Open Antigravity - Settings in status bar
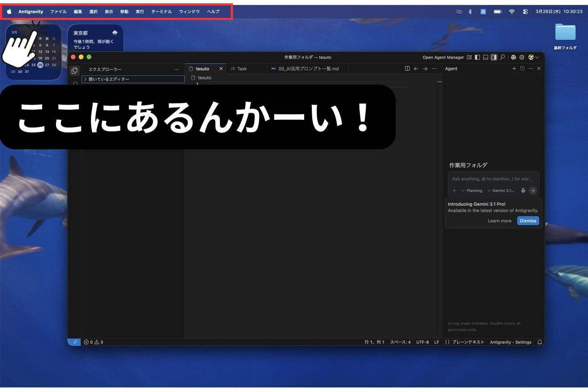588x392 pixels. 510,342
